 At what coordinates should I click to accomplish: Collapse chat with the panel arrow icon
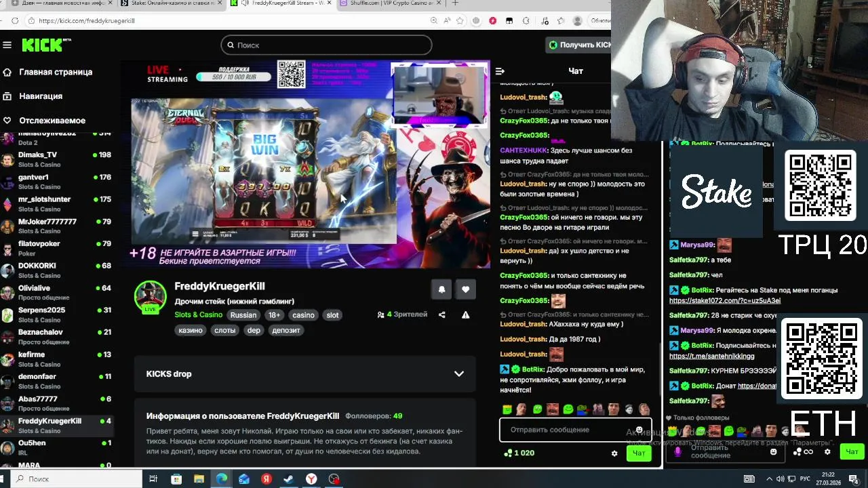tap(500, 71)
